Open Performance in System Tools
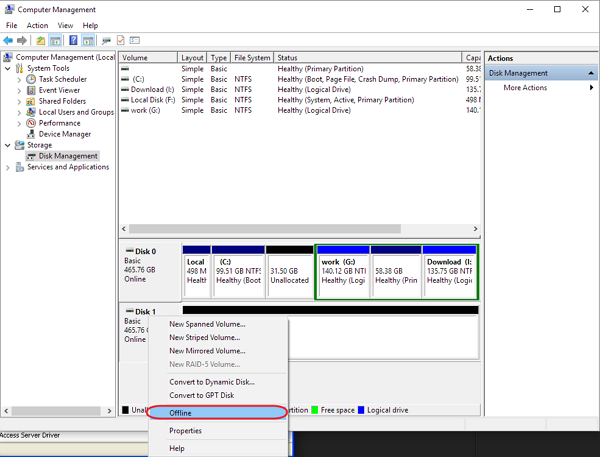This screenshot has width=600, height=457. point(59,123)
